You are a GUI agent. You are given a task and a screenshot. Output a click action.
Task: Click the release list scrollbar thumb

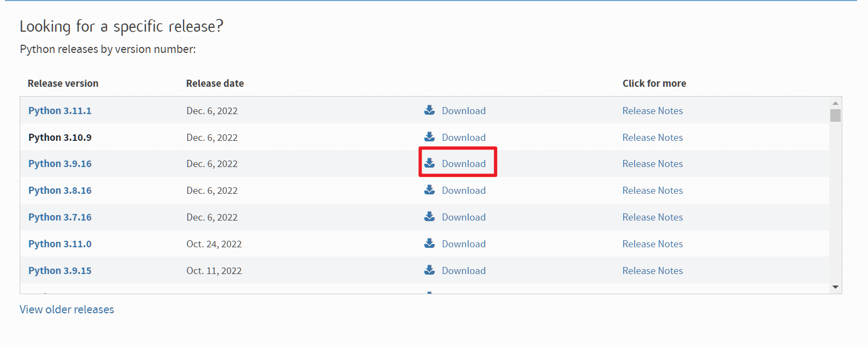835,115
